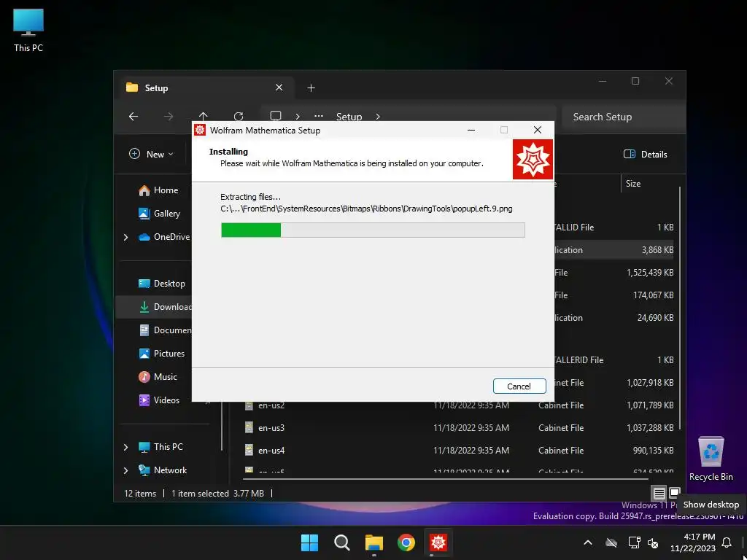Launch Google Chrome from taskbar
The height and width of the screenshot is (560, 747).
coord(406,542)
